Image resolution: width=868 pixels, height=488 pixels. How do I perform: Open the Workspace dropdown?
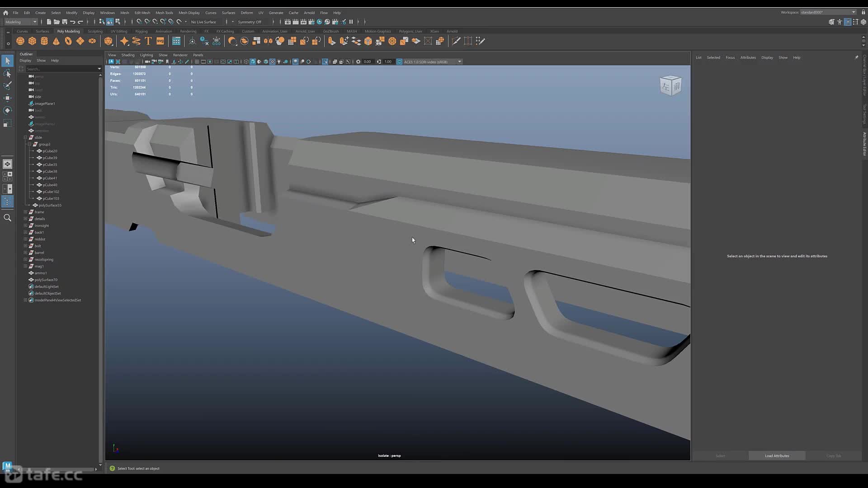pyautogui.click(x=828, y=12)
